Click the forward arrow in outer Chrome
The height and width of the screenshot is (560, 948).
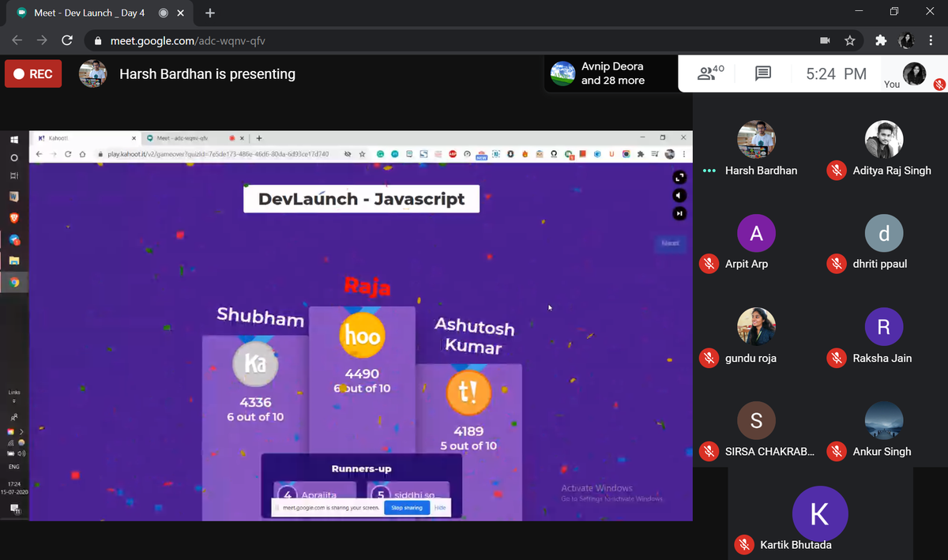(42, 40)
